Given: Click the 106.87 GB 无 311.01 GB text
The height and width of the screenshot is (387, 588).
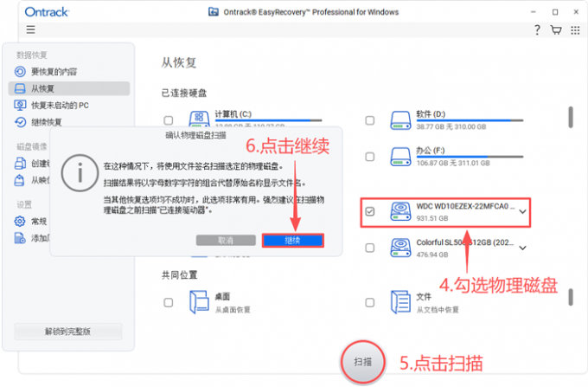Looking at the screenshot, I should coord(453,163).
